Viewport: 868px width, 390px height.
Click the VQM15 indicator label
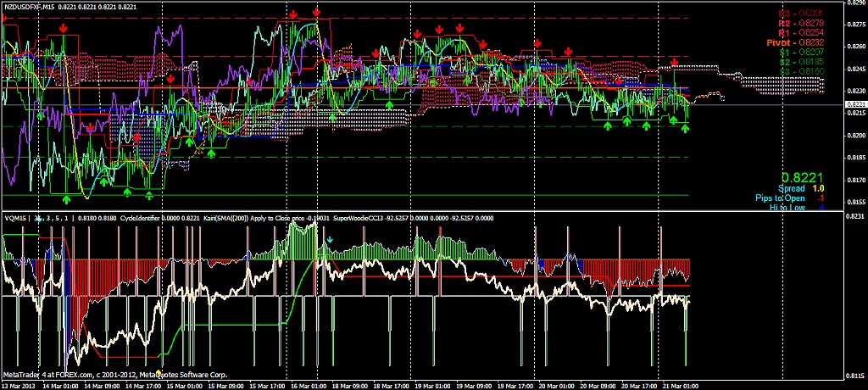click(17, 218)
